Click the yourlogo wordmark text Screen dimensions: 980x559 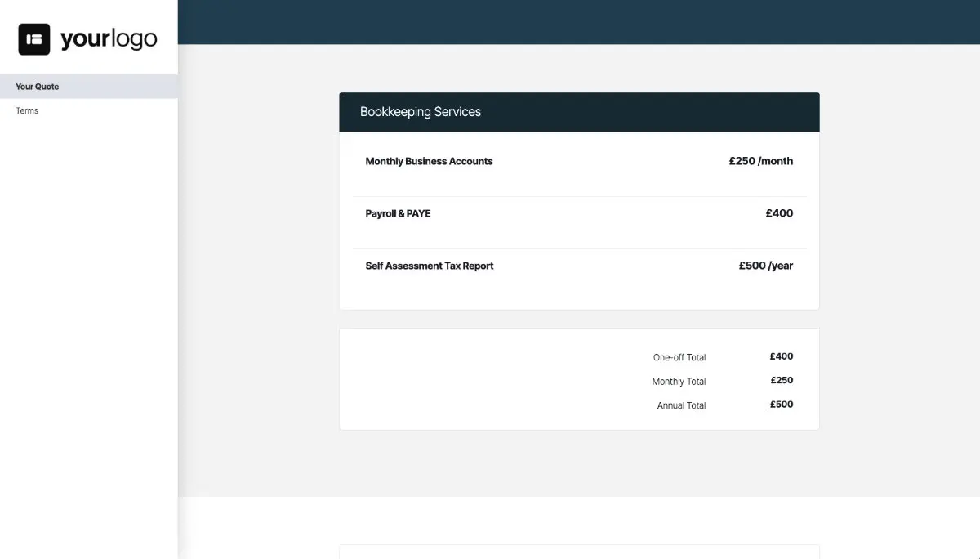click(x=108, y=38)
